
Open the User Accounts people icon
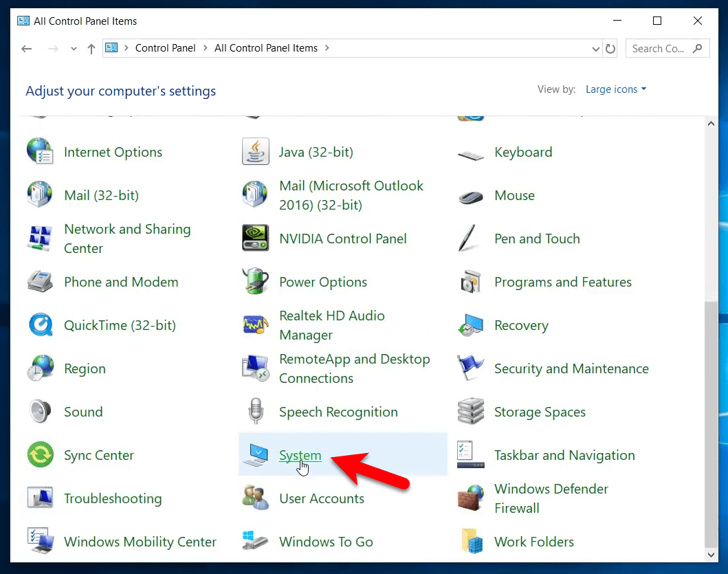pyautogui.click(x=255, y=498)
